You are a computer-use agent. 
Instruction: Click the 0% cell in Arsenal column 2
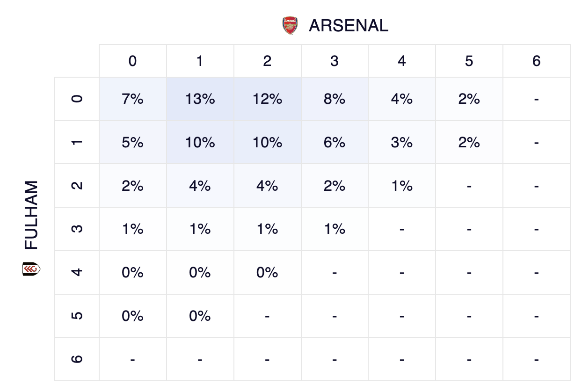coord(267,272)
